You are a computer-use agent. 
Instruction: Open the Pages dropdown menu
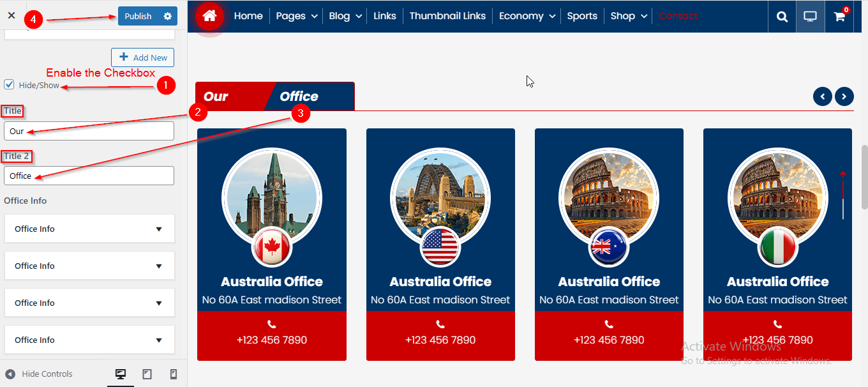[x=296, y=16]
